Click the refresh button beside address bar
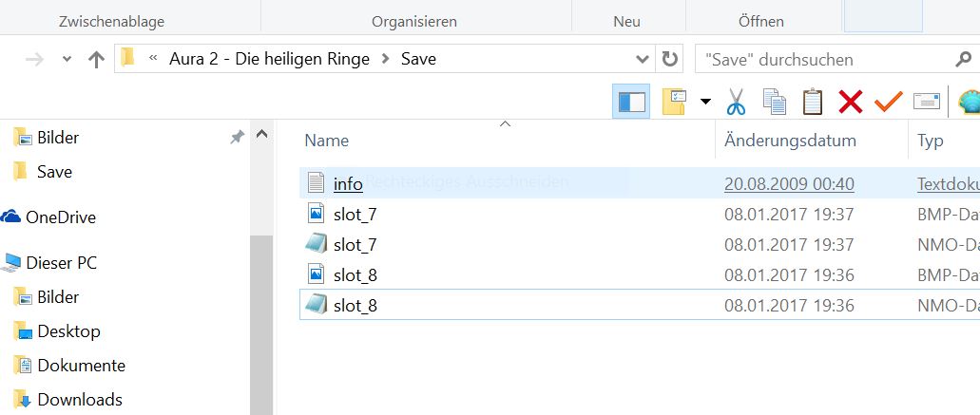 click(x=670, y=59)
